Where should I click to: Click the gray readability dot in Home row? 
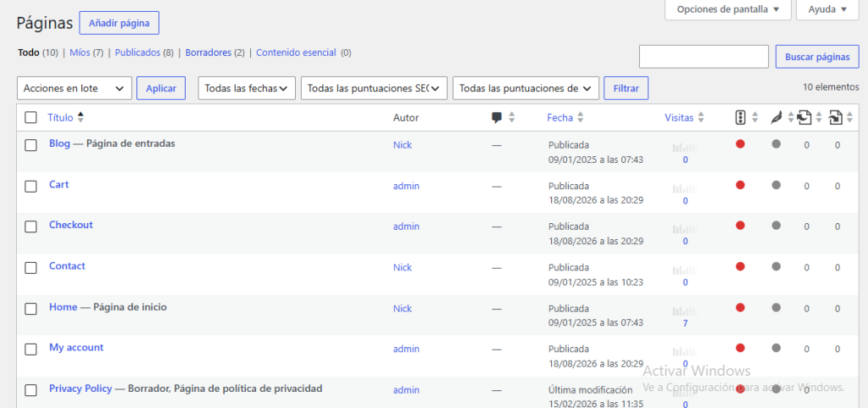pos(776,307)
